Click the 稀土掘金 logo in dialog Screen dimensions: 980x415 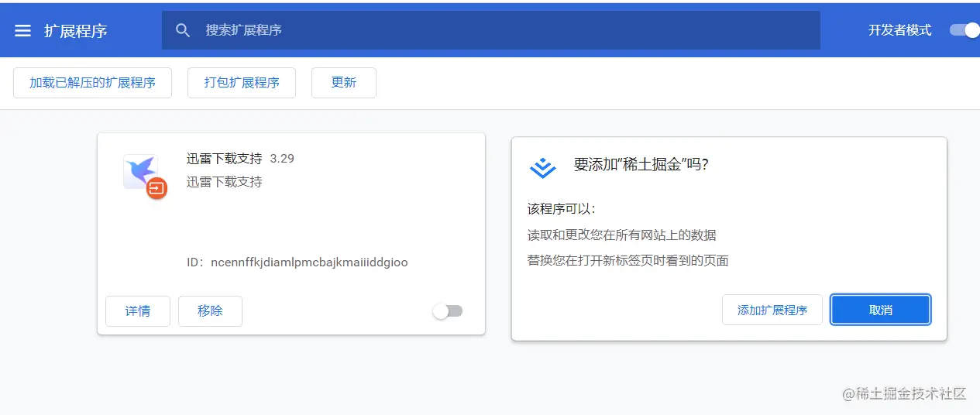coord(543,167)
